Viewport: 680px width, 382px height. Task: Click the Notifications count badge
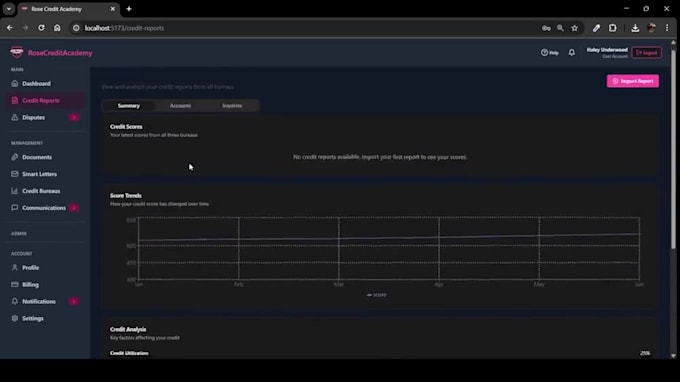pos(74,302)
